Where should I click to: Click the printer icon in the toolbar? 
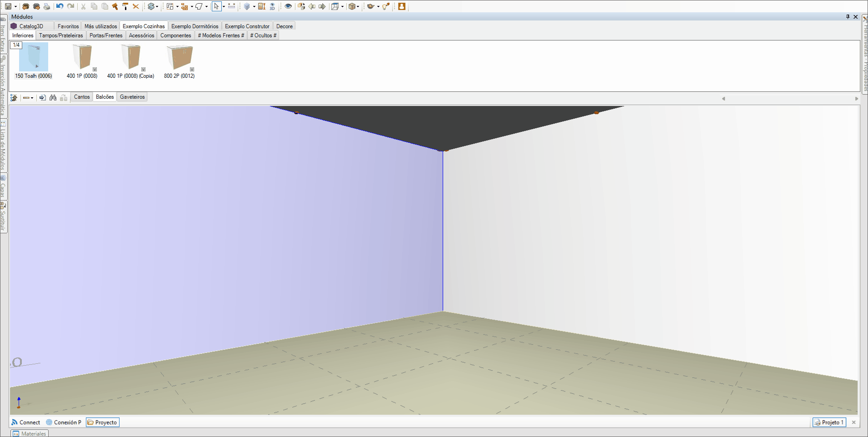(46, 6)
